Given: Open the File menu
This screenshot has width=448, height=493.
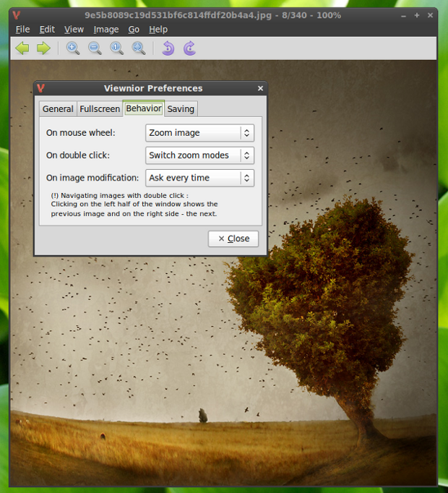Looking at the screenshot, I should click(x=22, y=30).
